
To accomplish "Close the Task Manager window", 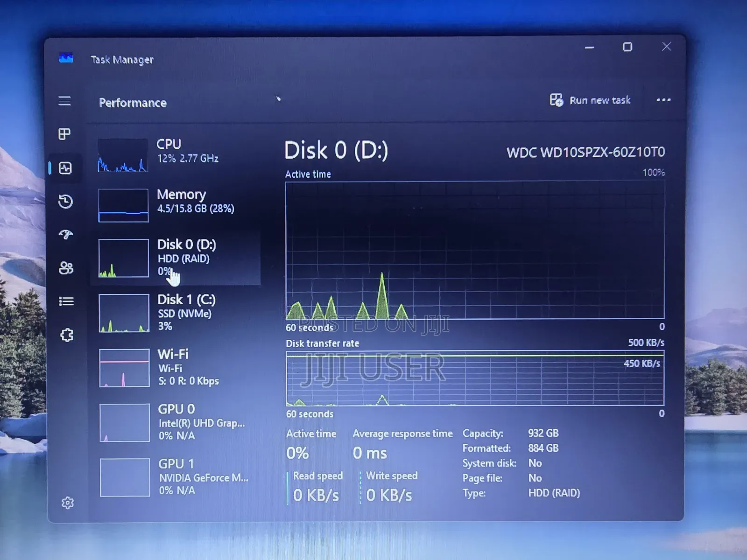I will point(667,47).
